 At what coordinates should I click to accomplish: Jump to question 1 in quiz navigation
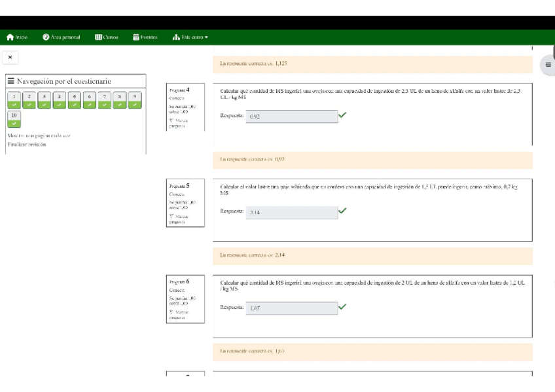(x=14, y=99)
